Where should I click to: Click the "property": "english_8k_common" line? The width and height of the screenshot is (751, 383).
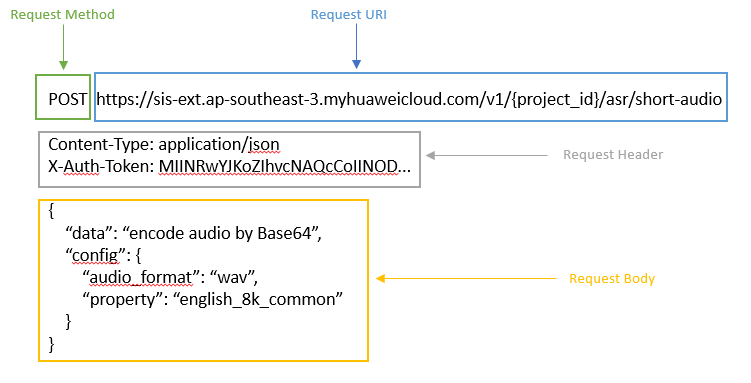[213, 299]
